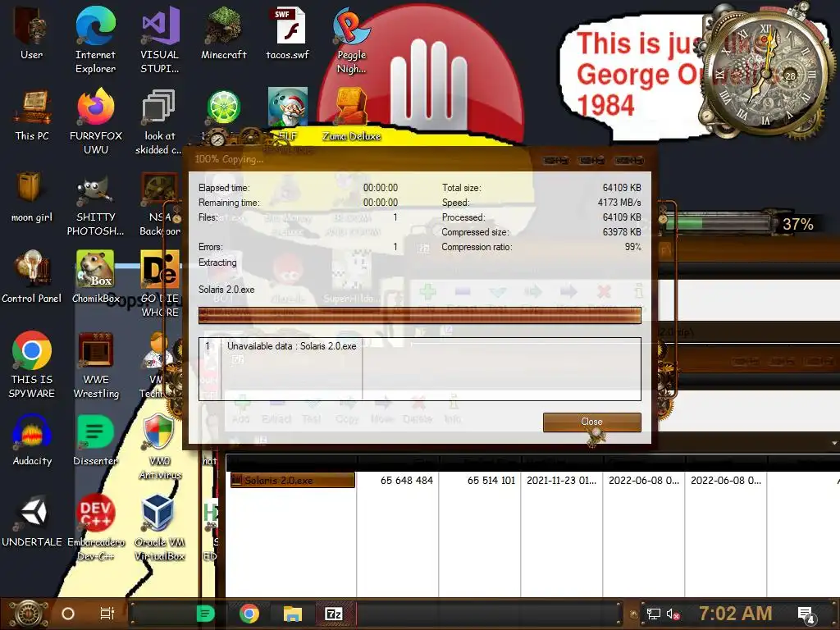Image resolution: width=840 pixels, height=630 pixels.
Task: Open Internet Explorer Edge desktop icon
Action: coord(95,39)
